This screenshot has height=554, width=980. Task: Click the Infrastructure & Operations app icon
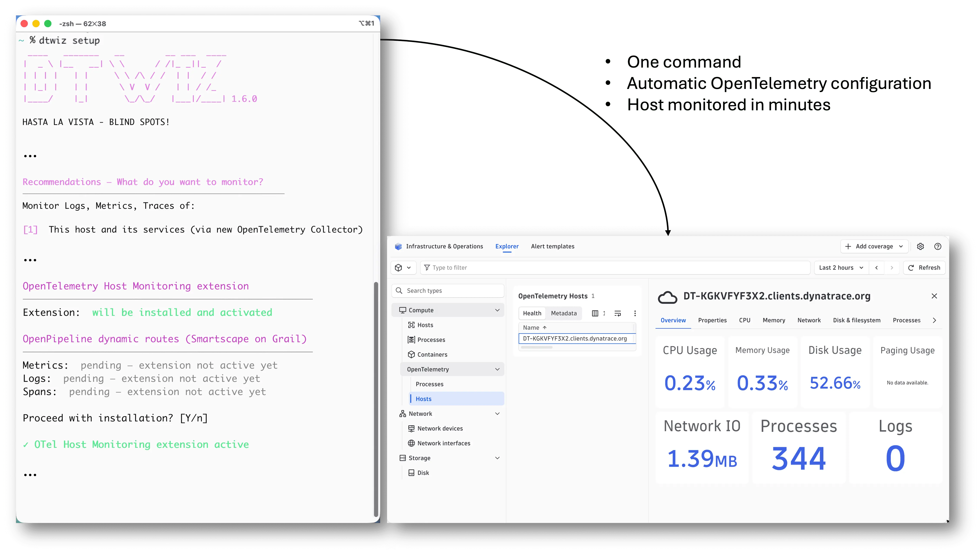pos(398,246)
